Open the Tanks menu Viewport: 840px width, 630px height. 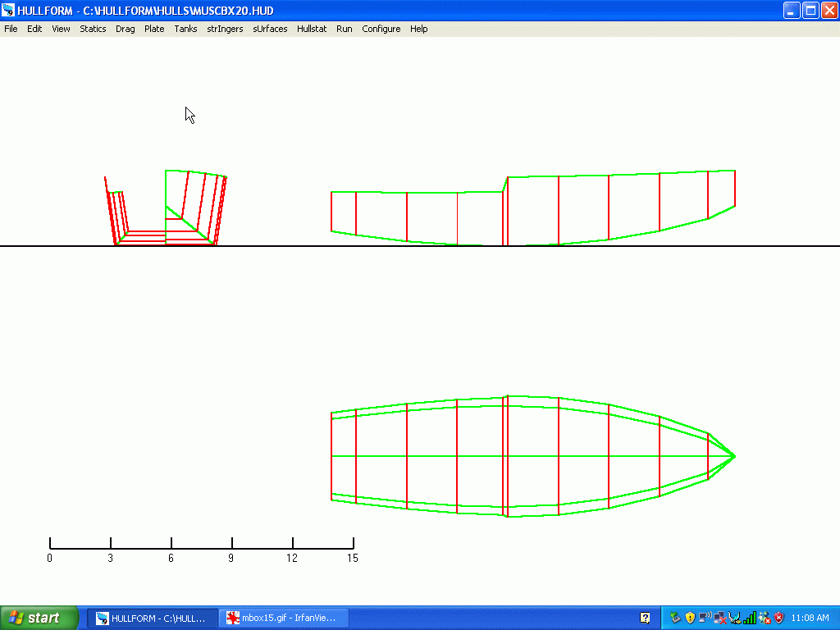pos(185,29)
